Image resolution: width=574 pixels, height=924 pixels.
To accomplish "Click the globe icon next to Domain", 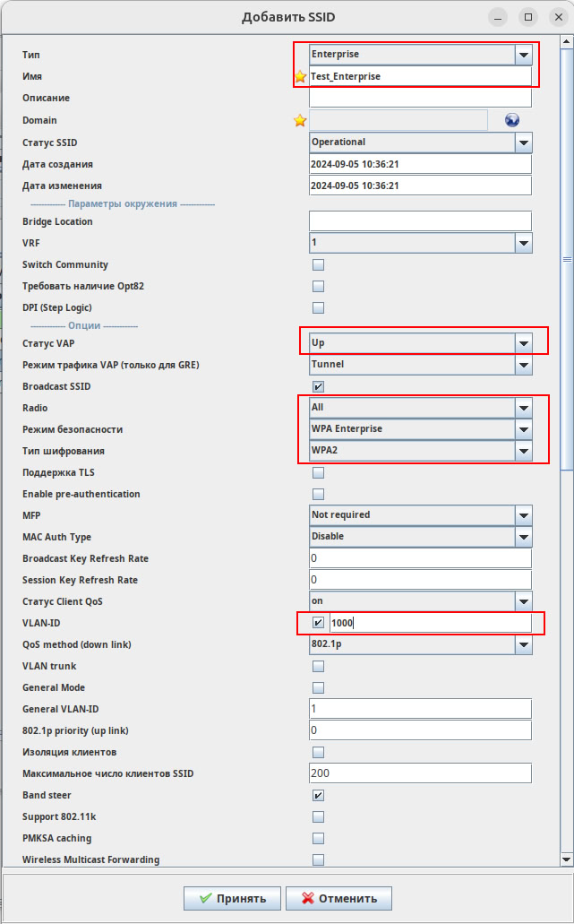I will tap(512, 121).
